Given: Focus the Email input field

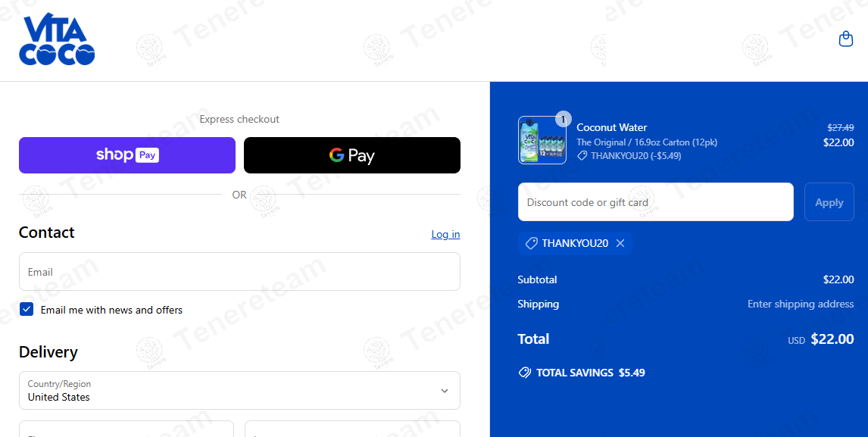Looking at the screenshot, I should (239, 271).
